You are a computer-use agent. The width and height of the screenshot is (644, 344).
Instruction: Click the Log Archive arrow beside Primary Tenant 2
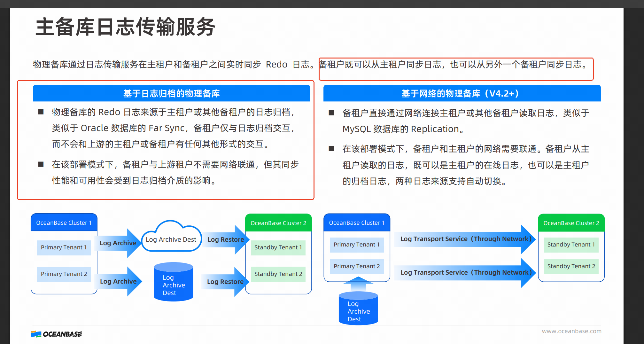pos(118,281)
